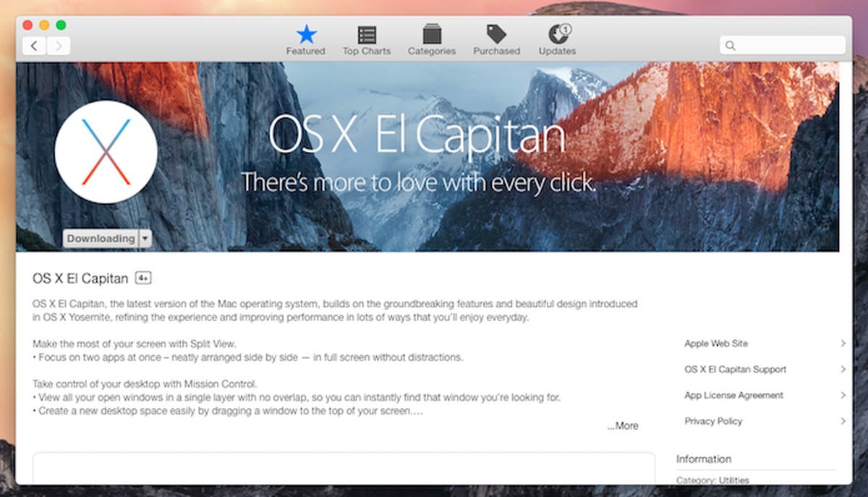
Task: Click the El Capitan X logo
Action: pyautogui.click(x=106, y=152)
